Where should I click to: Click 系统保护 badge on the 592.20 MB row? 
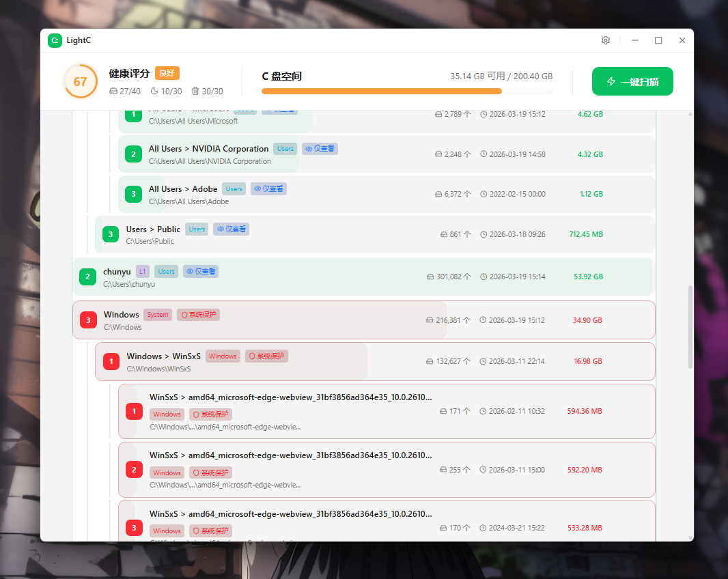click(x=210, y=472)
